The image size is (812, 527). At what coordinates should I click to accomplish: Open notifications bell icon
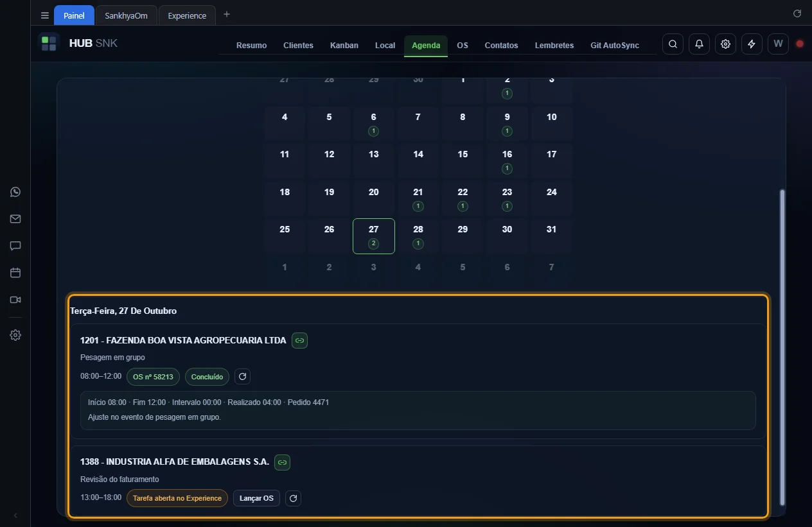tap(699, 44)
